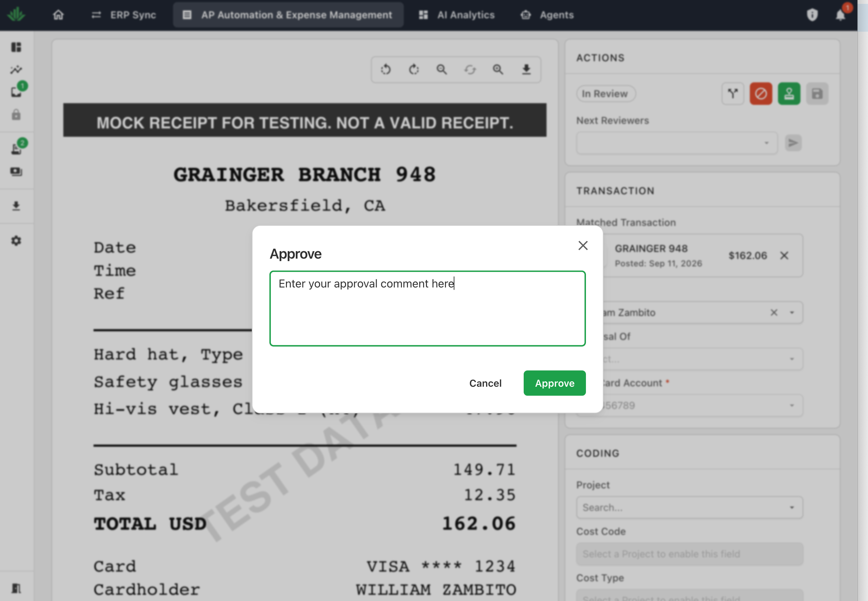868x601 pixels.
Task: Open sidebar download icon
Action: pyautogui.click(x=16, y=206)
